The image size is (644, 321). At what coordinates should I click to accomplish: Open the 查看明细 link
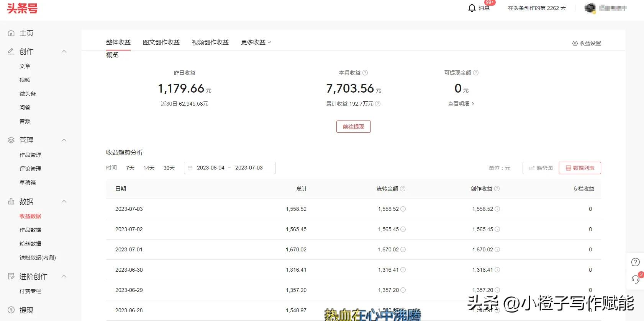(x=461, y=104)
